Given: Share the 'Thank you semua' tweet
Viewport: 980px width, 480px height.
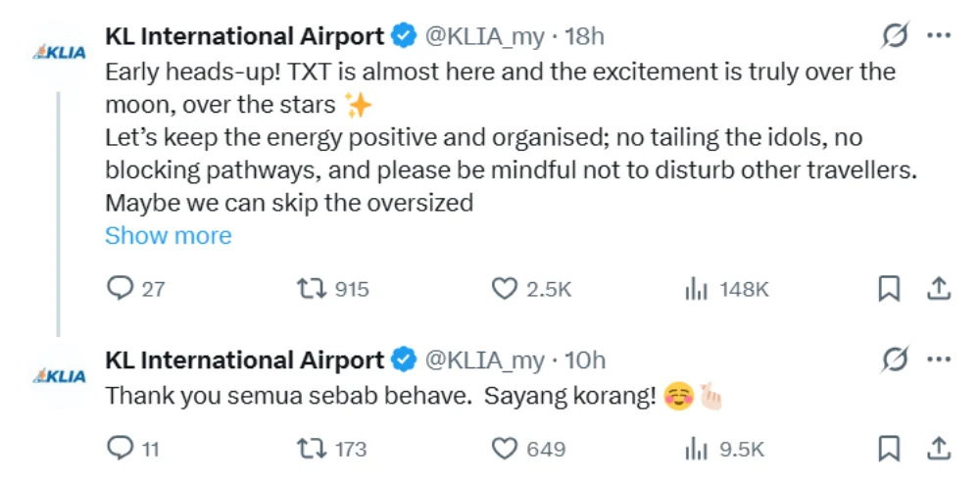Looking at the screenshot, I should point(938,449).
